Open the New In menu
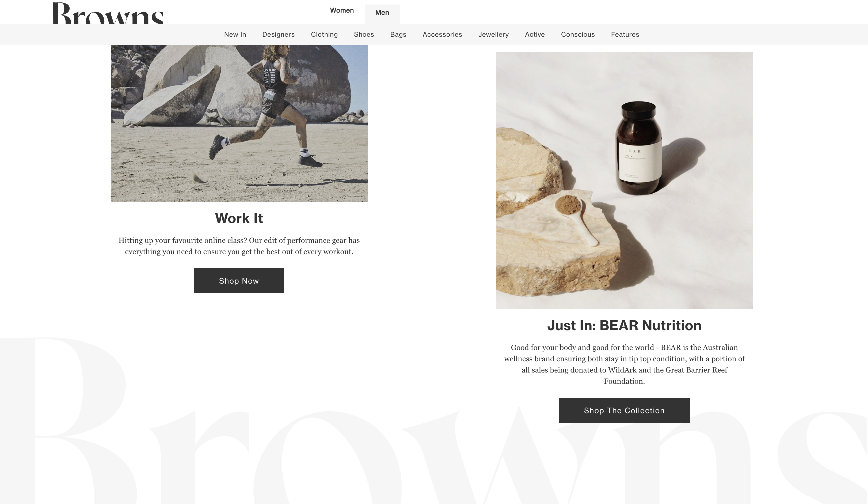This screenshot has width=868, height=504. (x=235, y=35)
